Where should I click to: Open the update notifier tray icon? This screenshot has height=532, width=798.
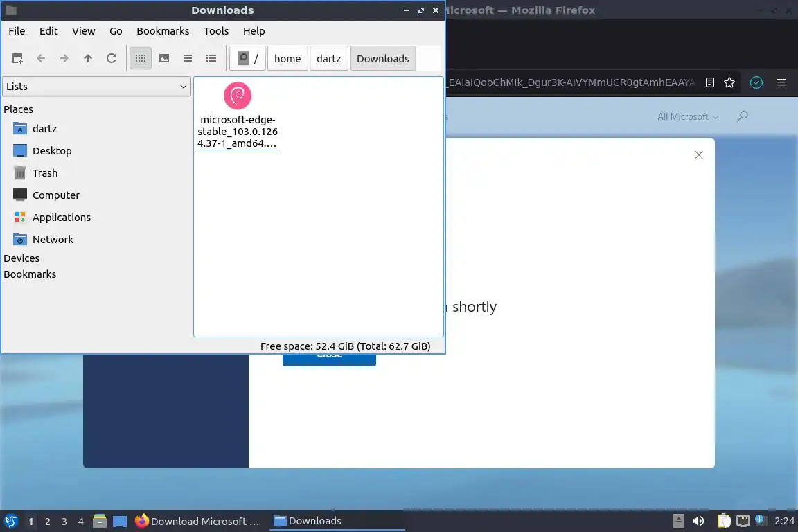tap(761, 520)
